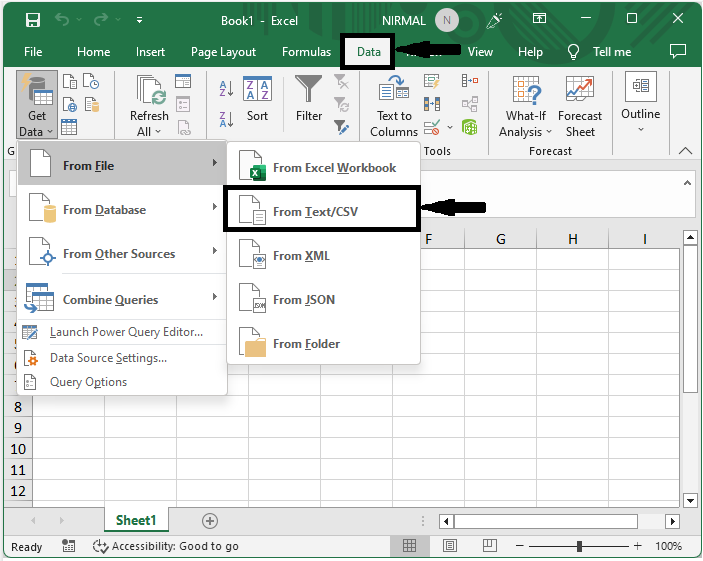Click the Text to Columns button
Image resolution: width=703 pixels, height=561 pixels.
(x=394, y=106)
